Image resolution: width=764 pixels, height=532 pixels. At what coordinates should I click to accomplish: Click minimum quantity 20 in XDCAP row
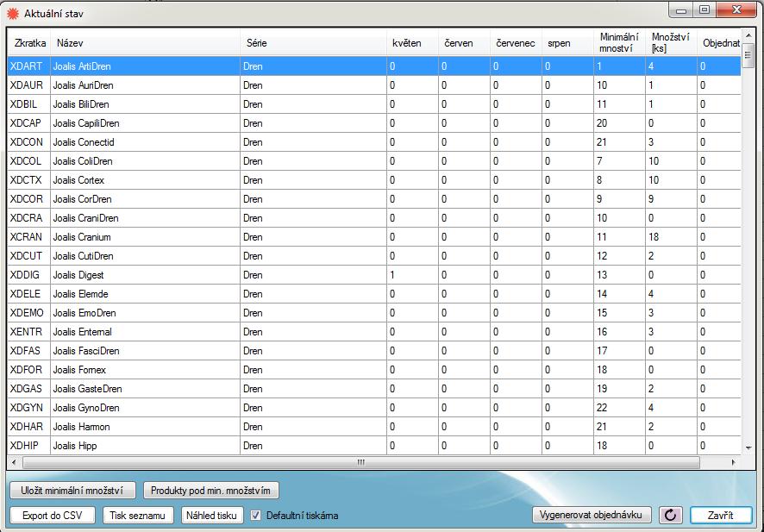[619, 123]
